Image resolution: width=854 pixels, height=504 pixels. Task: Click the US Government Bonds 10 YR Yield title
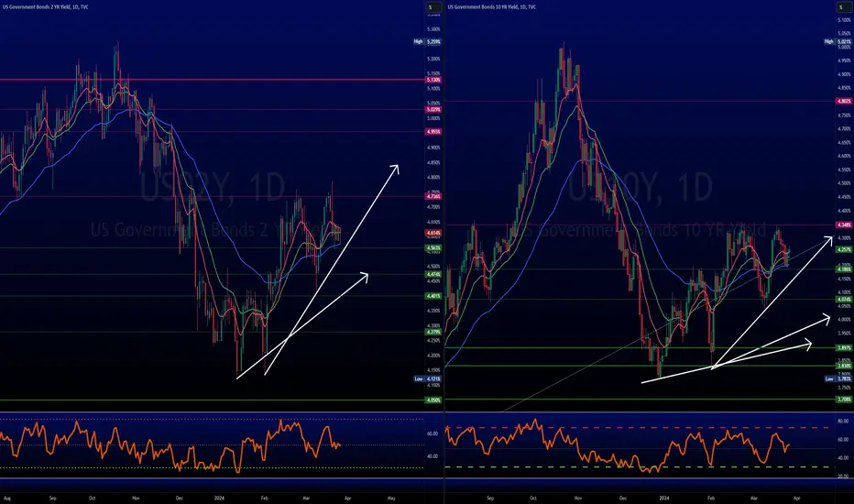tap(491, 7)
